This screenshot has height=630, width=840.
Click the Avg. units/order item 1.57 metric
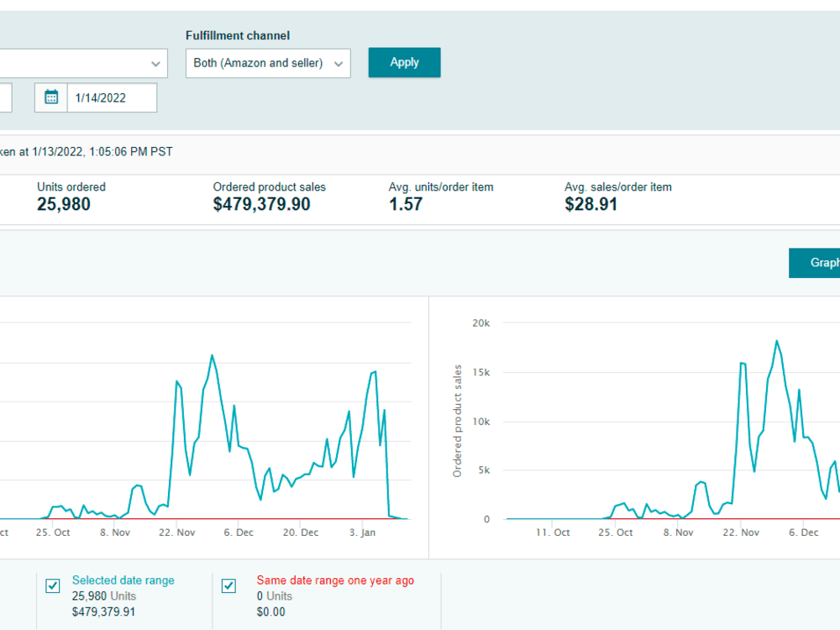(441, 197)
